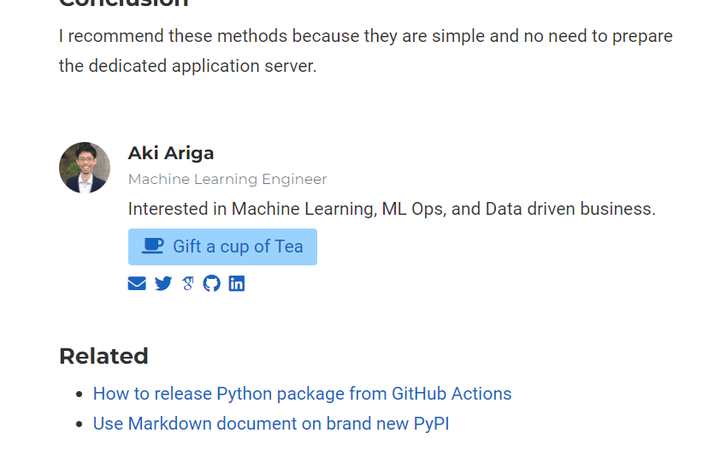Click Aki Ariga's profile photo
The image size is (720, 469).
(85, 168)
